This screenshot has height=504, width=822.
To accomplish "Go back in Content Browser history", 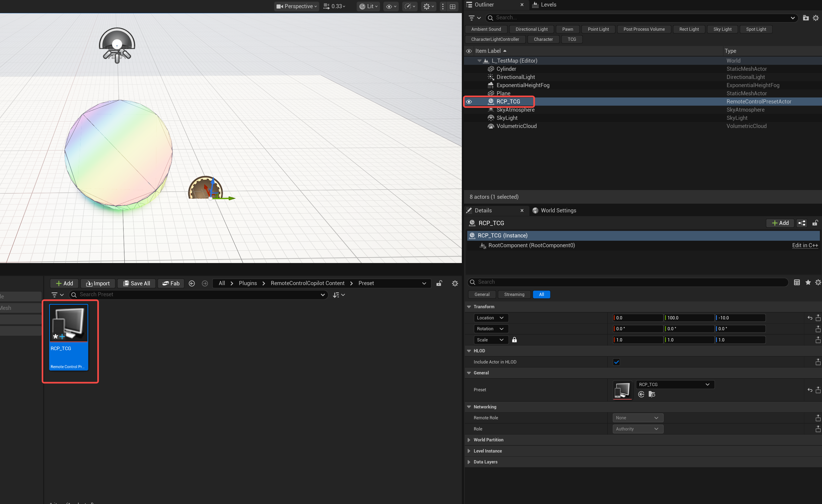I will (192, 283).
